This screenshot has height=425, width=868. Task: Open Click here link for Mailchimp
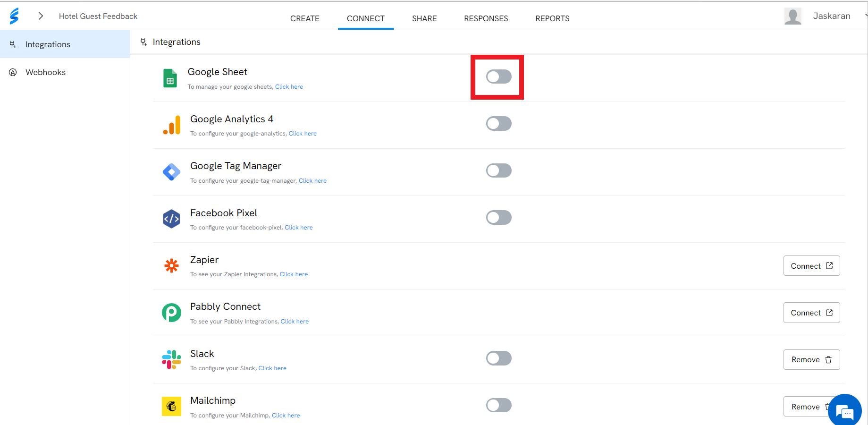(286, 416)
